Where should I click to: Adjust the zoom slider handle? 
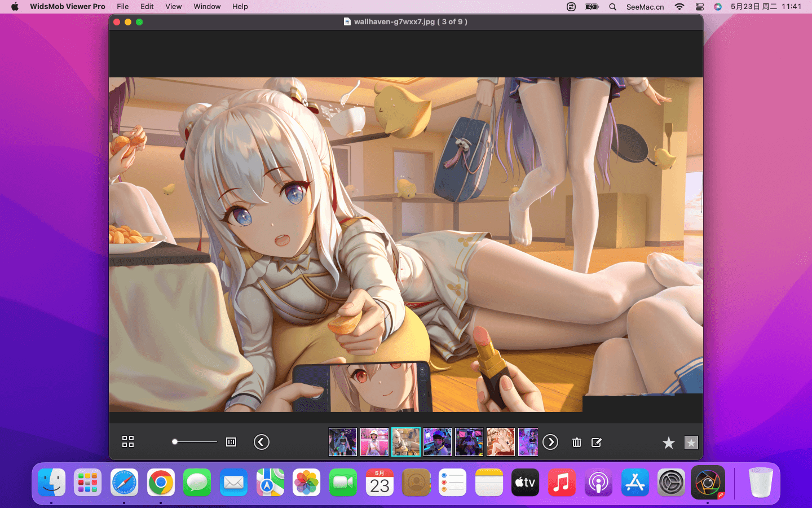pyautogui.click(x=175, y=442)
